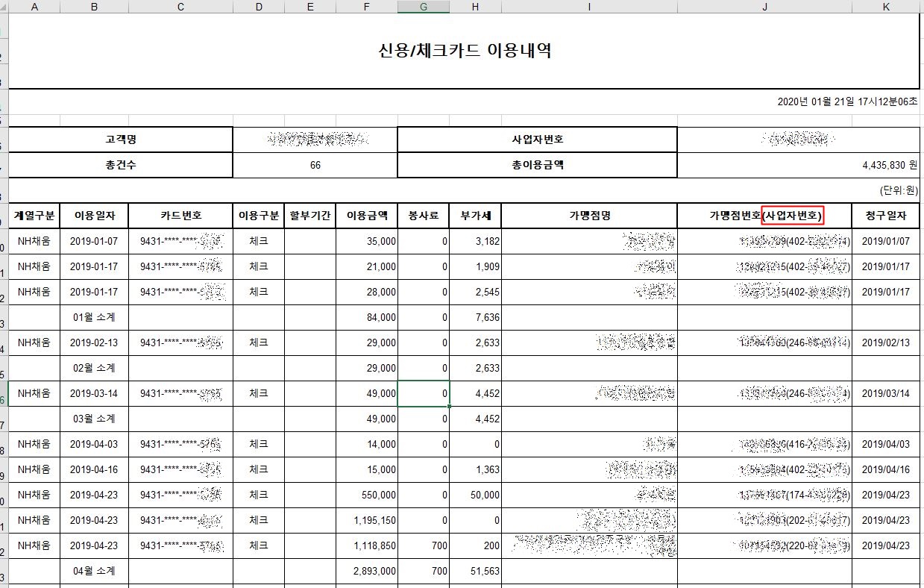The height and width of the screenshot is (588, 924).
Task: Click the billing date 2019/01/07
Action: (885, 242)
